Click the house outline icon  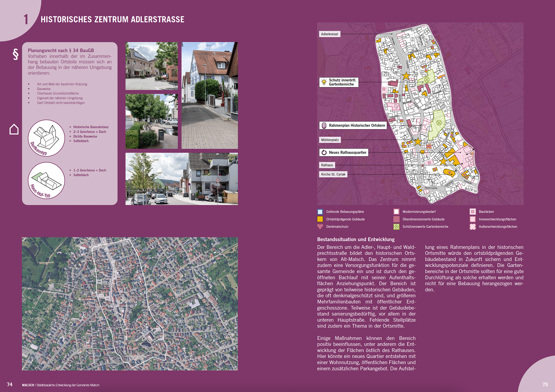(14, 129)
